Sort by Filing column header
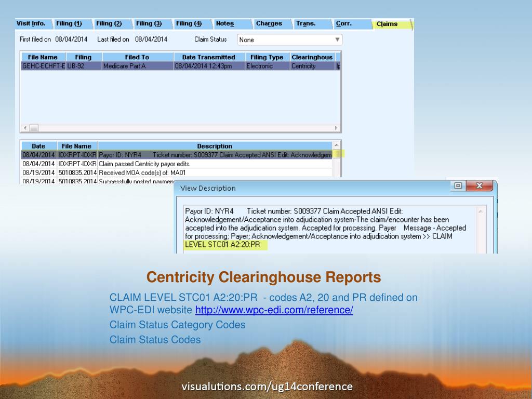 tap(84, 57)
